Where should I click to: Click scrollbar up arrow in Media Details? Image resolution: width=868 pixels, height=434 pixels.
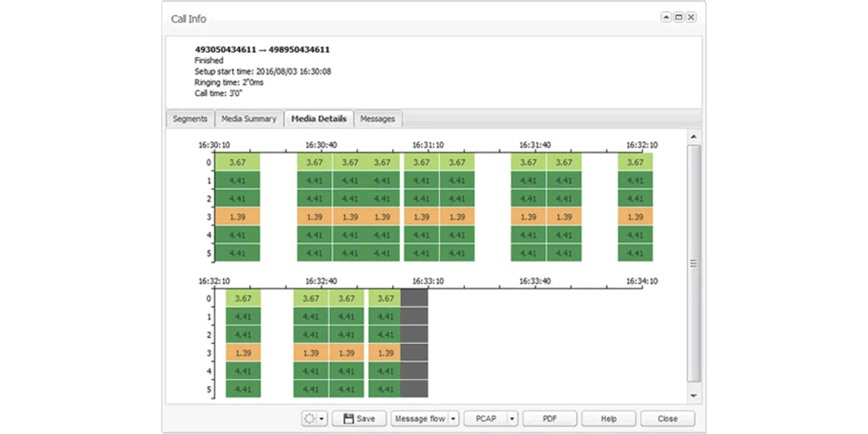pos(694,137)
